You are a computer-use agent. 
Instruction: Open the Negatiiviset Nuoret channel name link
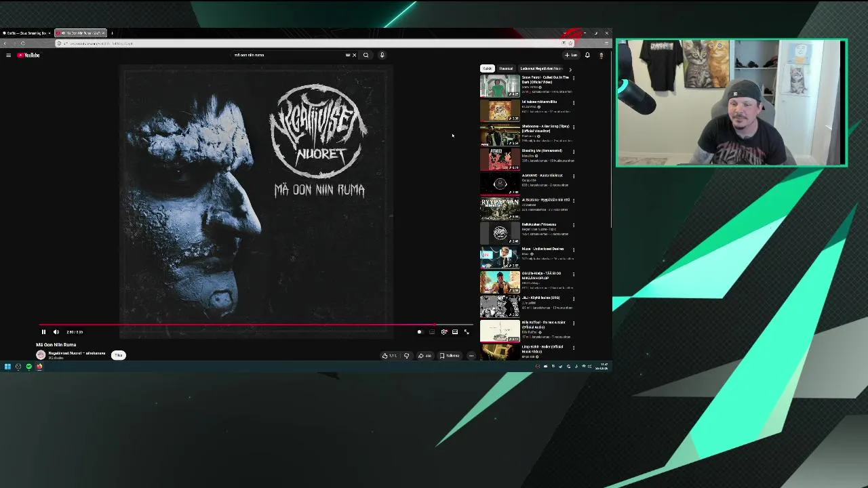(77, 353)
